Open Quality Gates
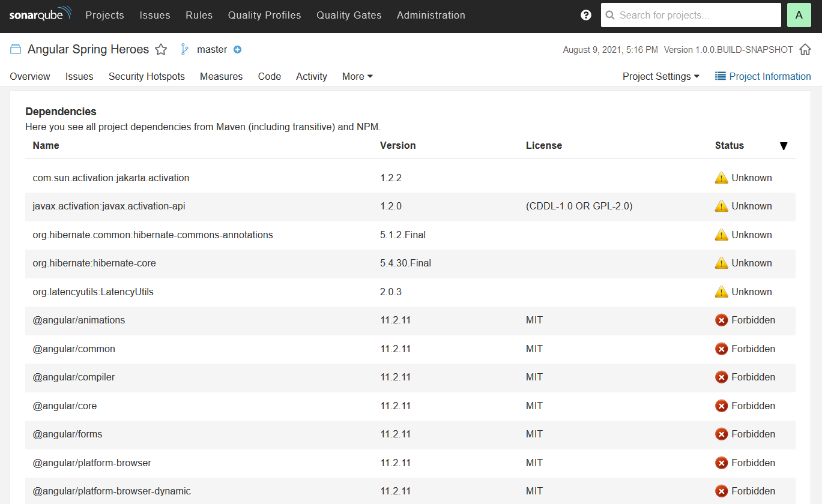822x504 pixels. 349,15
